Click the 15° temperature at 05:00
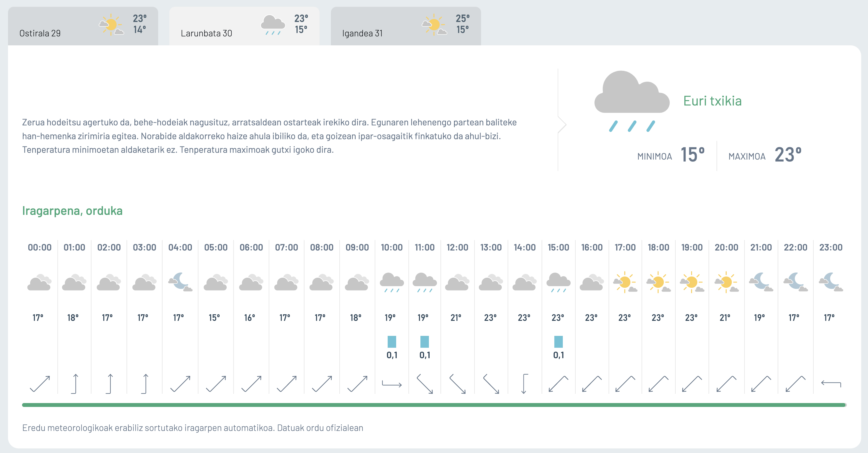The height and width of the screenshot is (453, 868). click(x=214, y=318)
